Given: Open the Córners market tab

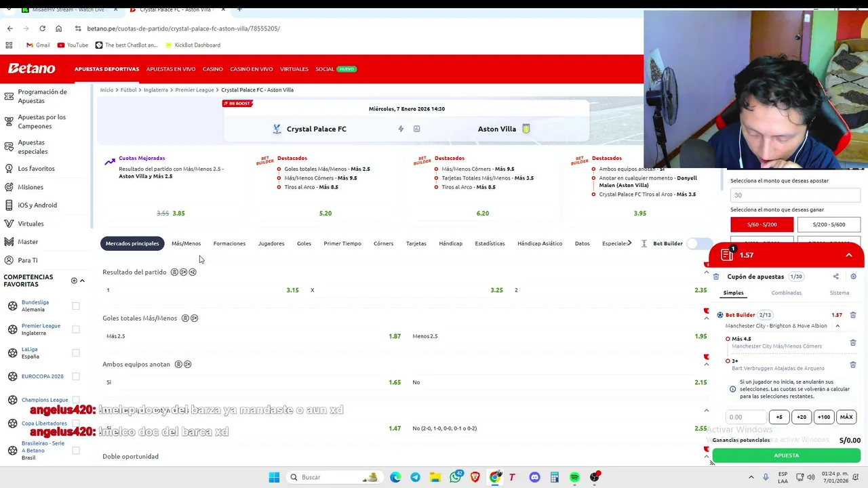Looking at the screenshot, I should pyautogui.click(x=383, y=243).
